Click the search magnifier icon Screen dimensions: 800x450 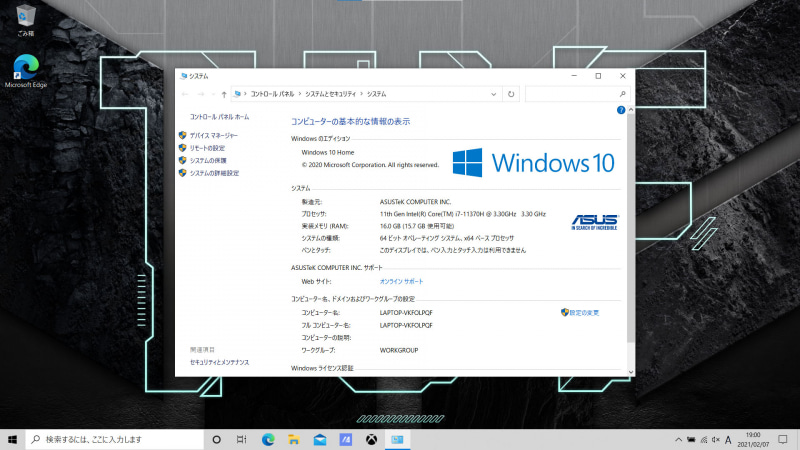pyautogui.click(x=622, y=94)
